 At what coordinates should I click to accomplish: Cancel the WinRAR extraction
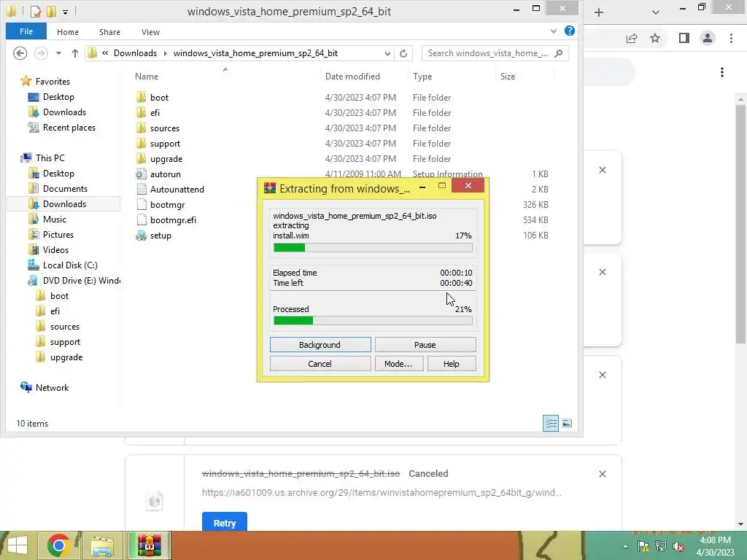tap(320, 364)
